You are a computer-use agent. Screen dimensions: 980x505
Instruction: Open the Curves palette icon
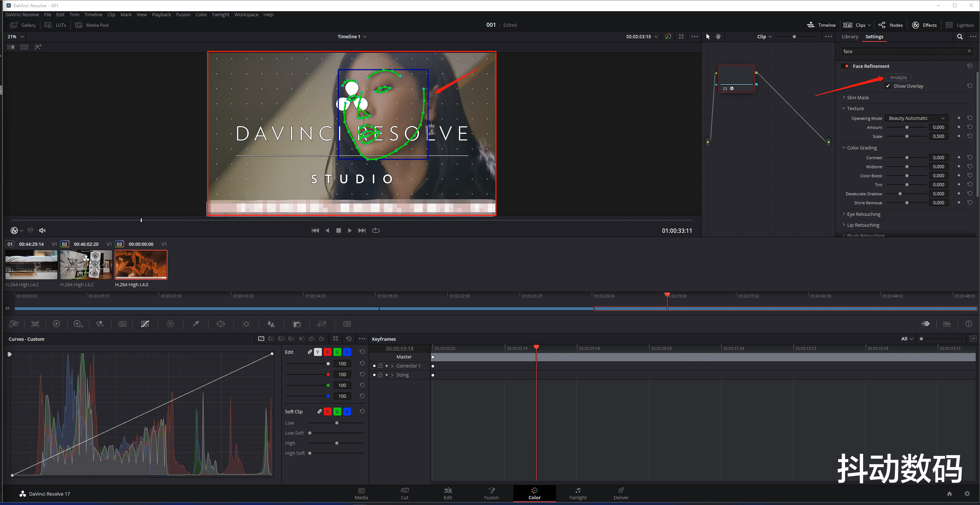pos(145,324)
